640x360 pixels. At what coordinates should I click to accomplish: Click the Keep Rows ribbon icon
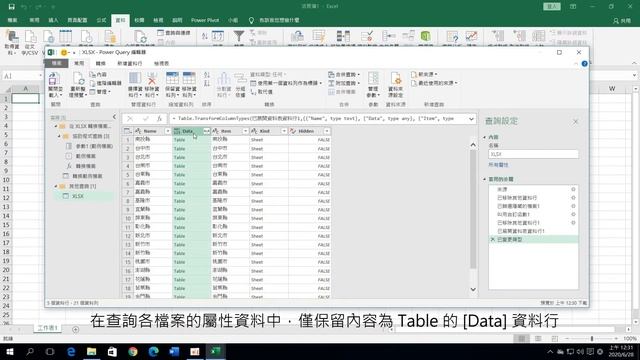tap(172, 78)
